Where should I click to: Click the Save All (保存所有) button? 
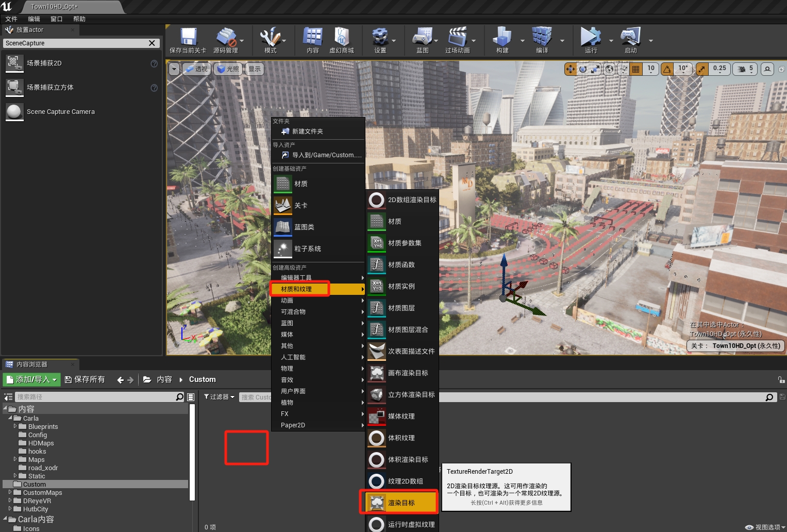[x=85, y=379]
